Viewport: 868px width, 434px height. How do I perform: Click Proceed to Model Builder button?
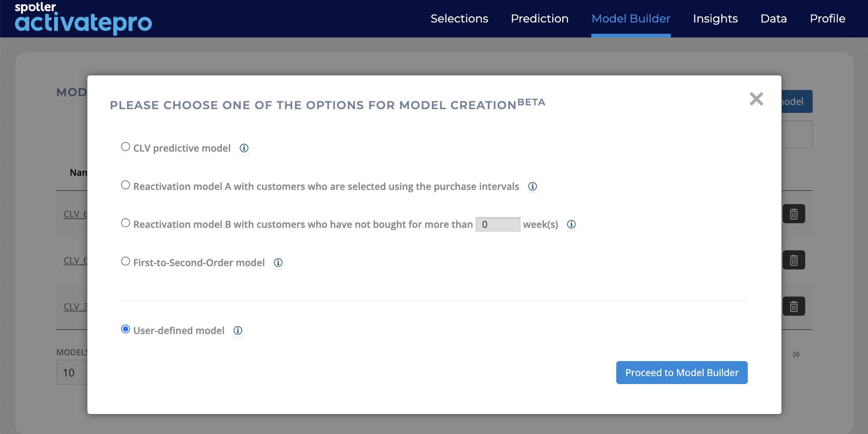pos(682,373)
